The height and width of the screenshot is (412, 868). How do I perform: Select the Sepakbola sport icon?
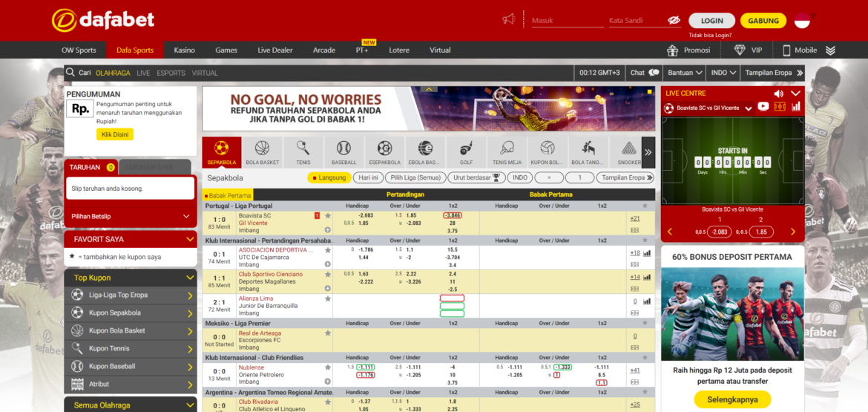(x=221, y=152)
